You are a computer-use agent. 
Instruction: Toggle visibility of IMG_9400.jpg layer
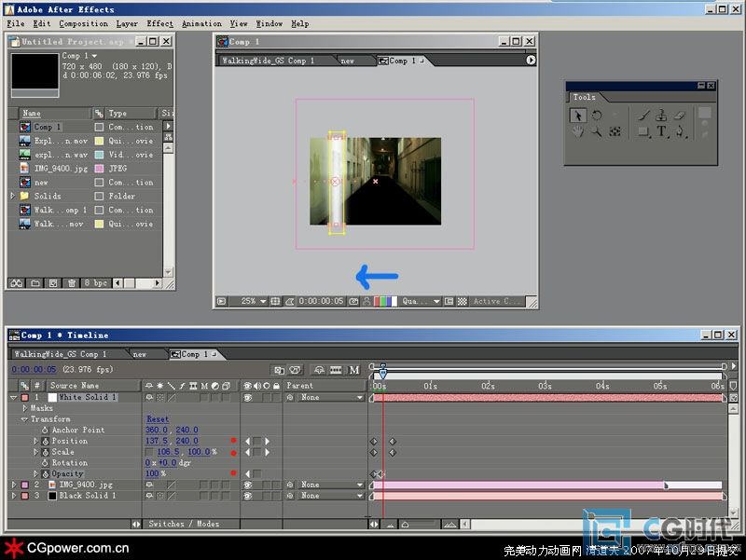tap(247, 485)
